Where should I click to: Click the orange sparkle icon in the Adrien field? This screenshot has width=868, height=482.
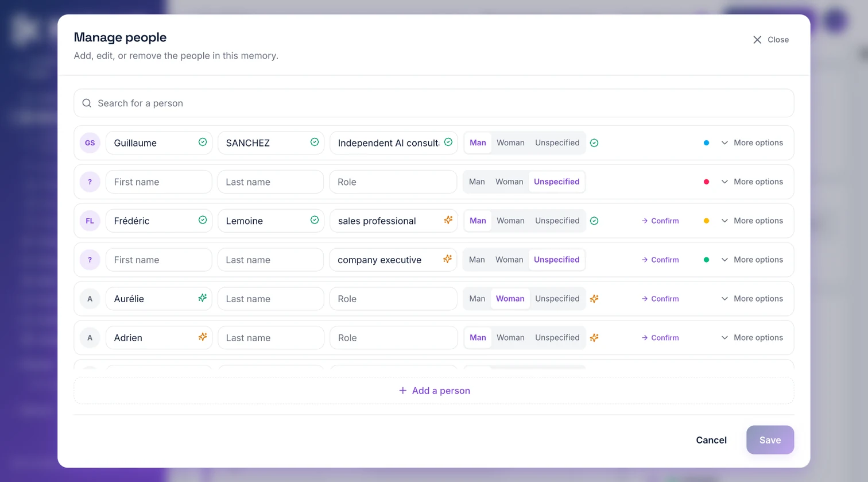(x=202, y=337)
